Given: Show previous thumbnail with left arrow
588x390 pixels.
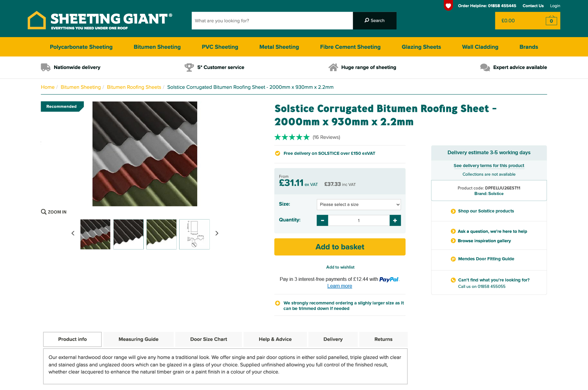Looking at the screenshot, I should click(x=73, y=233).
